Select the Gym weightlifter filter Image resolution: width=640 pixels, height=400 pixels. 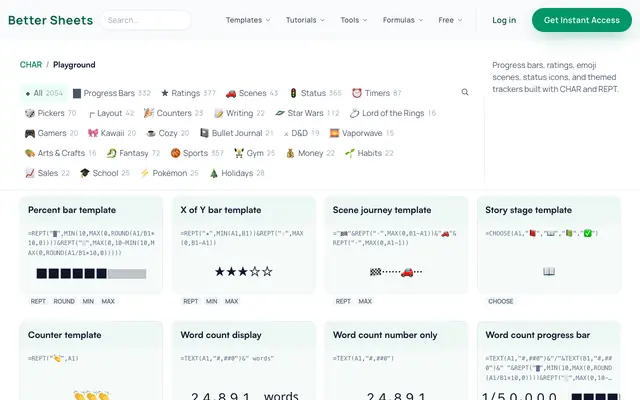tap(255, 153)
